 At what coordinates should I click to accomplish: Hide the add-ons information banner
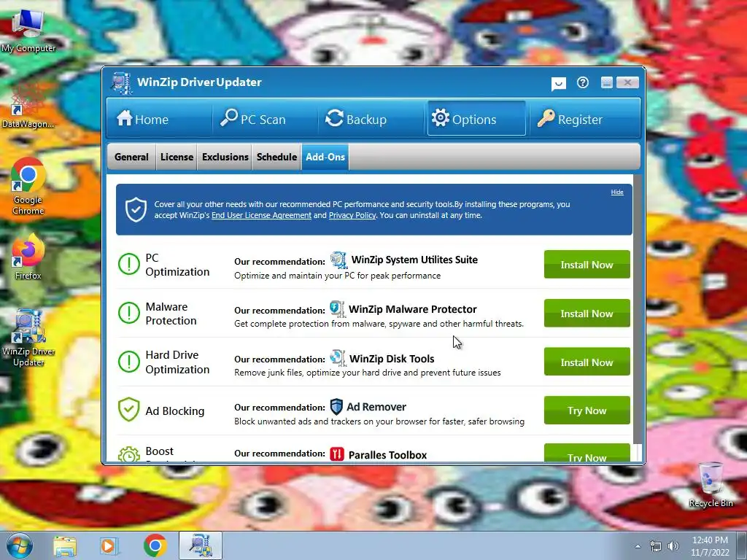coord(617,192)
